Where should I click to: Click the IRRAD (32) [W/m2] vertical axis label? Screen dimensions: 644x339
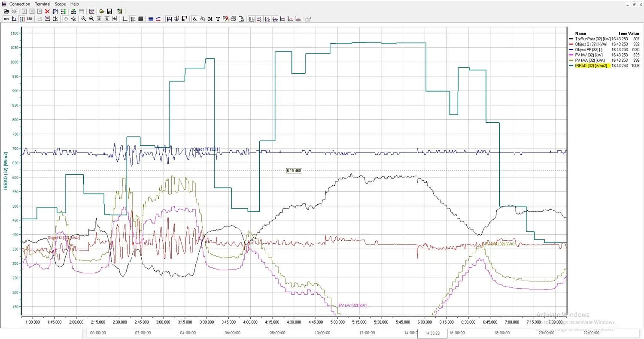[6, 170]
